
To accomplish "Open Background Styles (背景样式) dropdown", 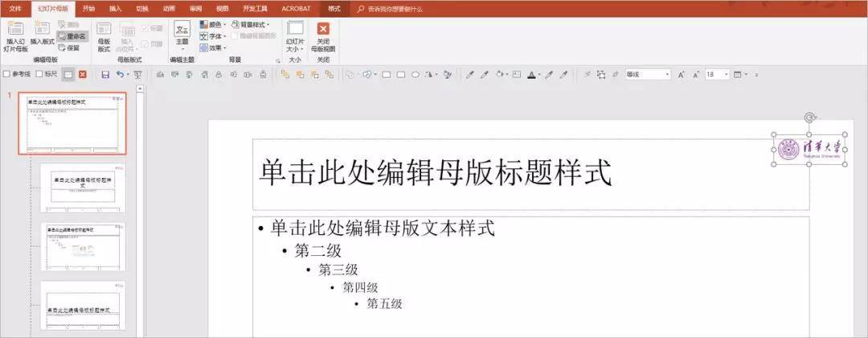I will [x=250, y=24].
